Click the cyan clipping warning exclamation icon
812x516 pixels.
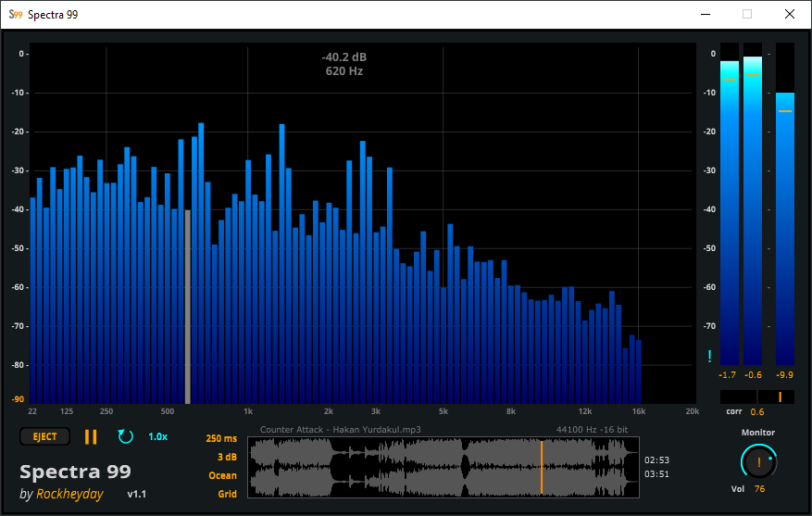click(x=709, y=357)
